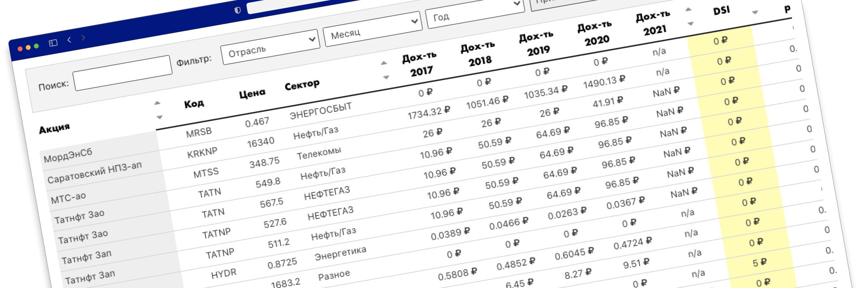Click yield value 0.0263 ₽

point(567,213)
